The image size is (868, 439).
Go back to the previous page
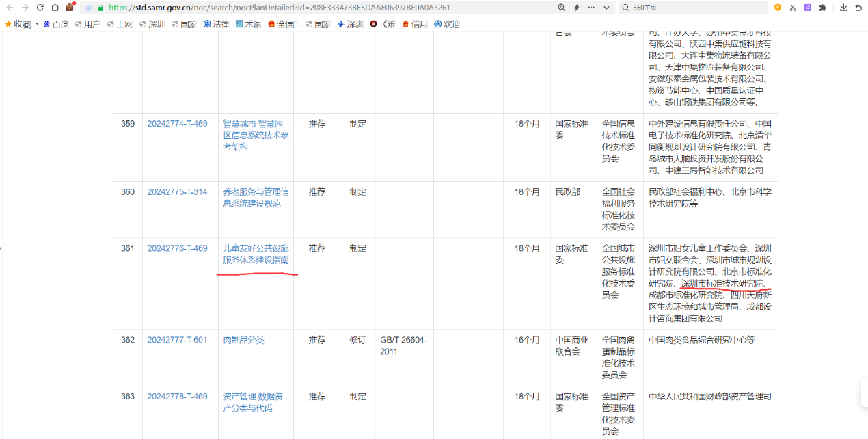click(10, 8)
